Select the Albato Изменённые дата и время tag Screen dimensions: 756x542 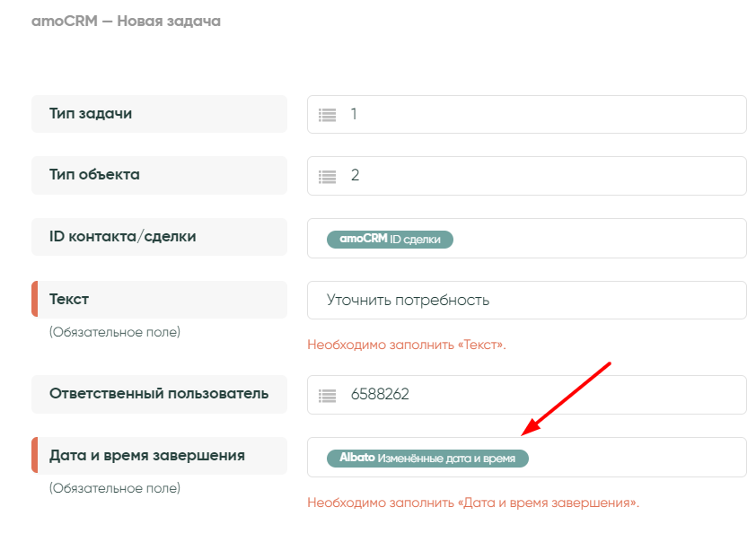tap(427, 458)
